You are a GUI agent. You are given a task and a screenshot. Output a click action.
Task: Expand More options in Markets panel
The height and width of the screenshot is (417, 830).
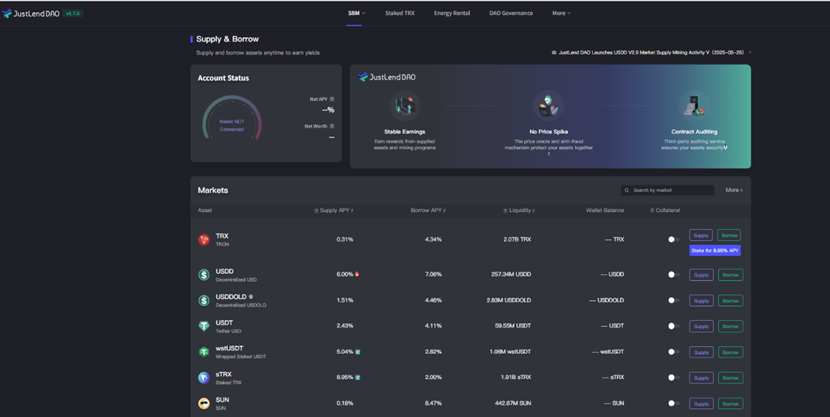coord(734,190)
